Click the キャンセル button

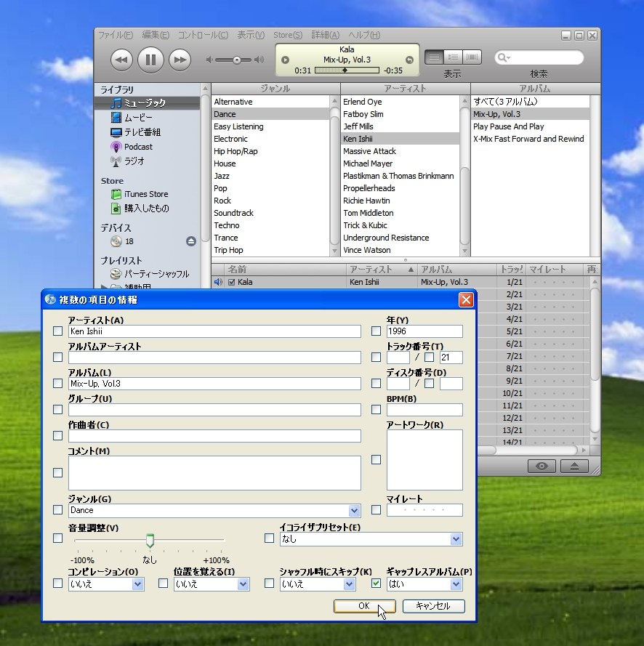[433, 606]
